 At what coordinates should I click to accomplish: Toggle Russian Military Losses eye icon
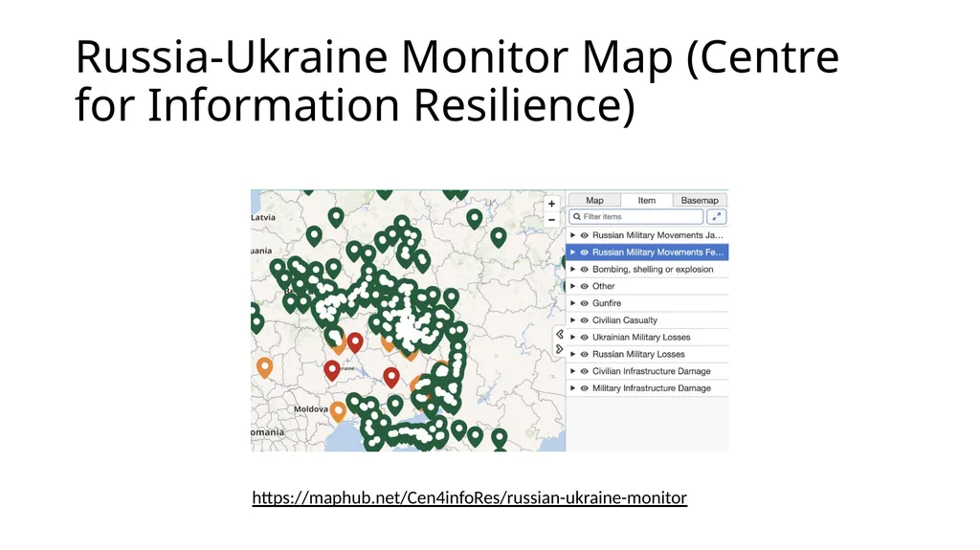[585, 354]
